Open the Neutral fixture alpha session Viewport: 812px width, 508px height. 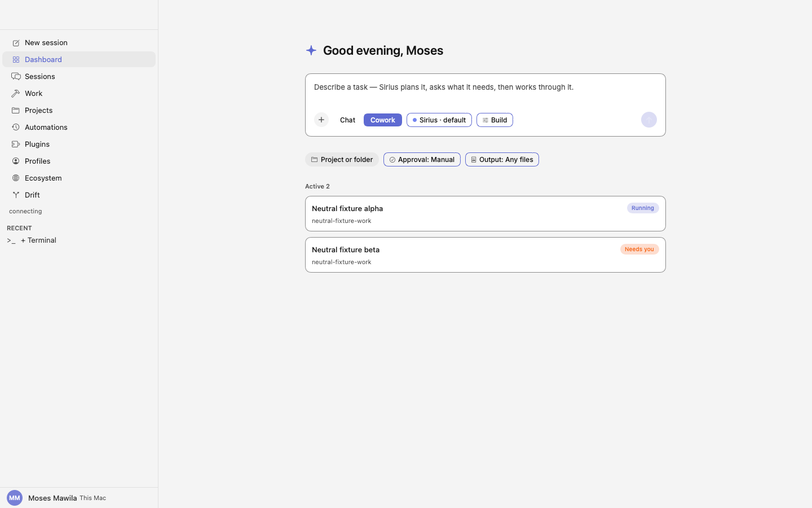[486, 214]
